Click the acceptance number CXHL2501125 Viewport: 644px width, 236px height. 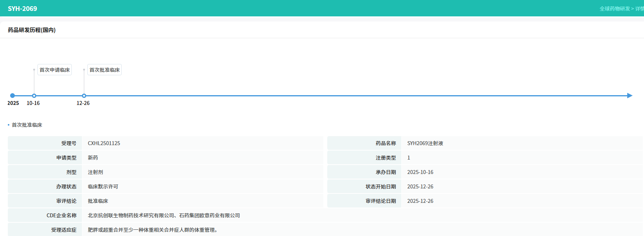point(104,144)
